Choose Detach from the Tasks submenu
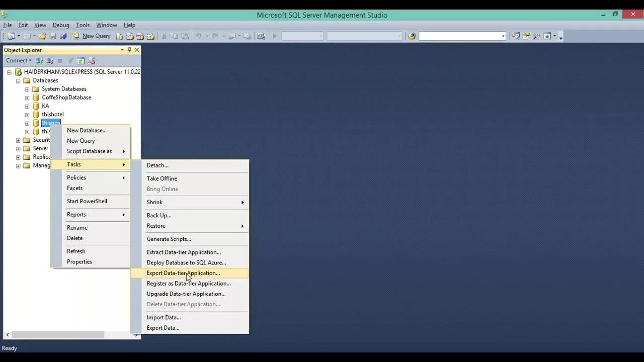644x362 pixels. [190, 165]
